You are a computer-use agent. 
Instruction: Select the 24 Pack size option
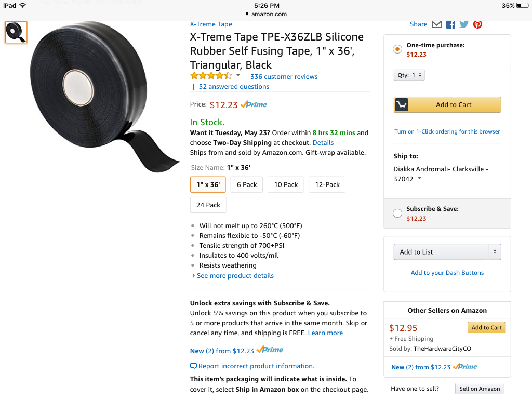208,205
